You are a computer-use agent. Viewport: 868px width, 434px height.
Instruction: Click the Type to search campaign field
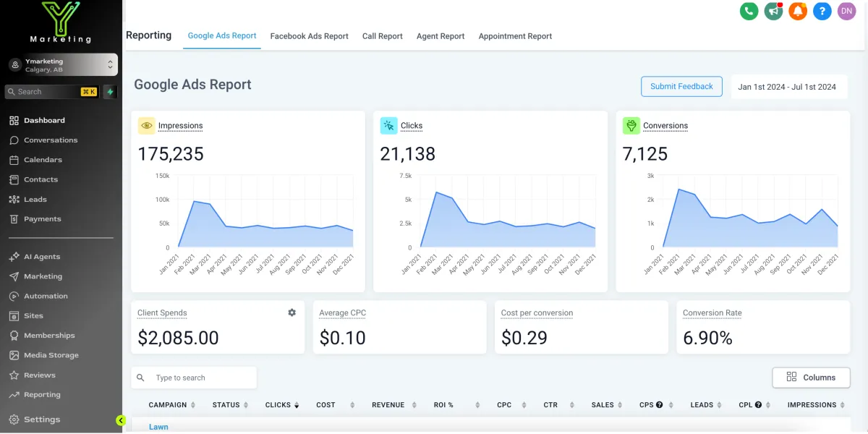click(x=194, y=378)
